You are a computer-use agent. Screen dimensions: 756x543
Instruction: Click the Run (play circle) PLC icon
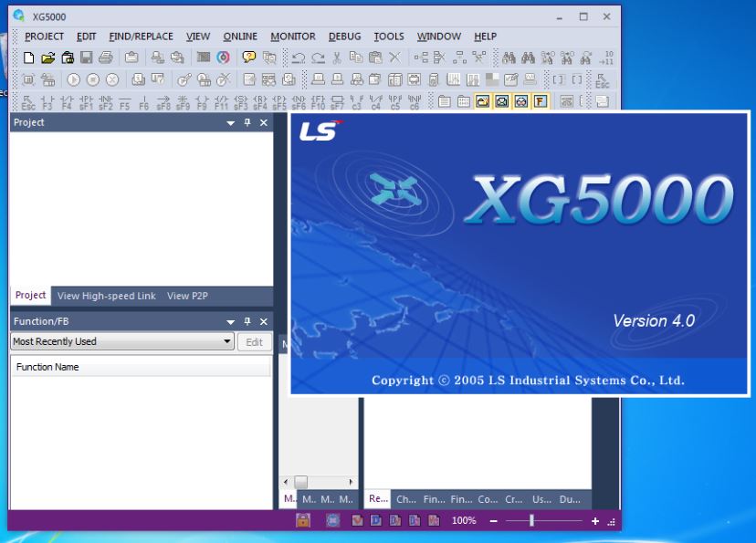click(73, 79)
